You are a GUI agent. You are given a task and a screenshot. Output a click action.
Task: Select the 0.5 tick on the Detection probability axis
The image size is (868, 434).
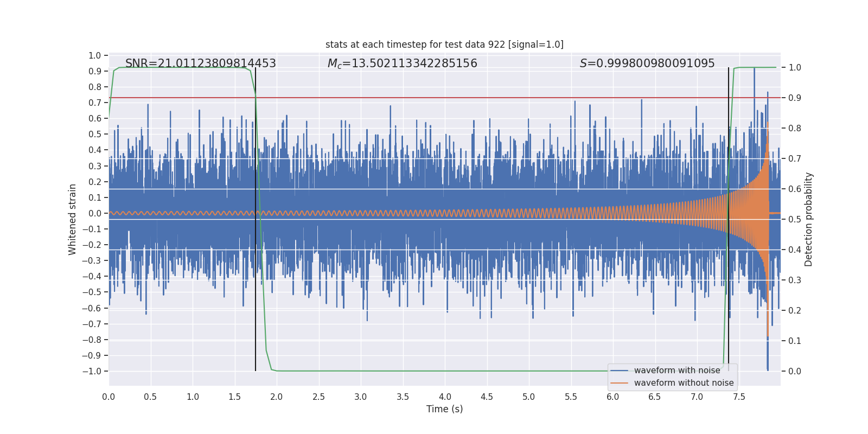(x=795, y=220)
